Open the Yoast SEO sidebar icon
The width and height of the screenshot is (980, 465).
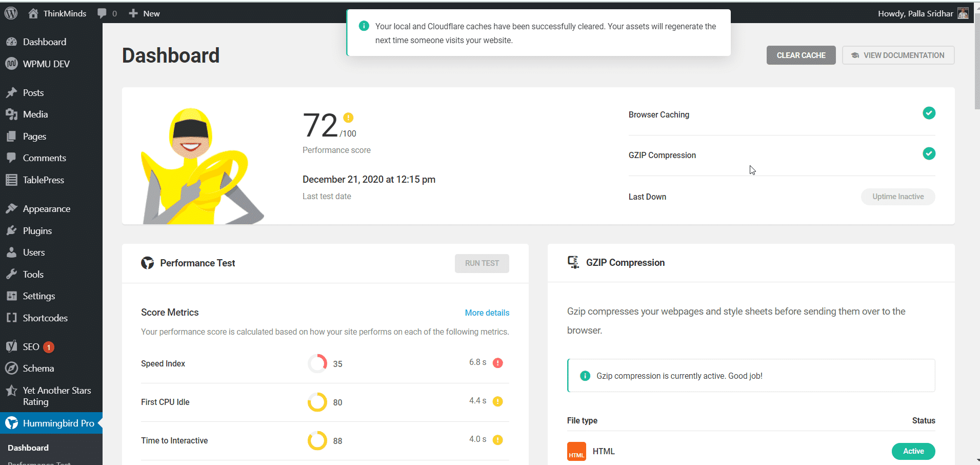pos(11,346)
